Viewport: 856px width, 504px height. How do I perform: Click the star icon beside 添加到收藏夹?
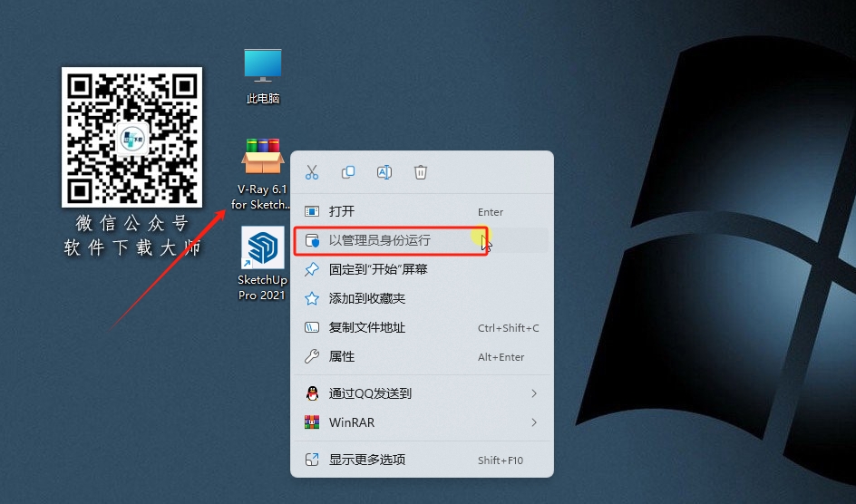(x=312, y=298)
